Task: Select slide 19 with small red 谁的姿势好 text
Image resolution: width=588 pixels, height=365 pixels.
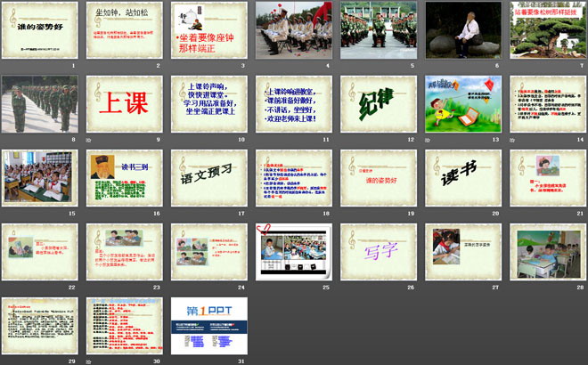Action: (x=379, y=178)
